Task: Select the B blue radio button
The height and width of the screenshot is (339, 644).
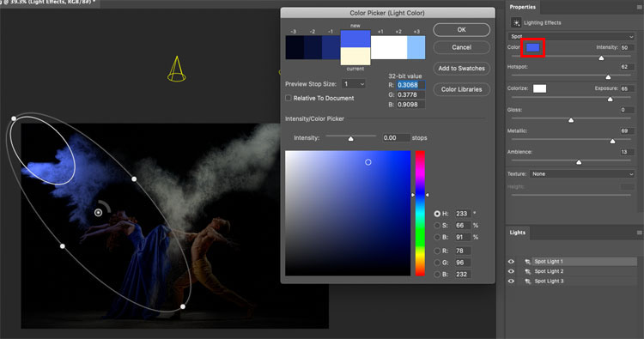Action: tap(437, 274)
